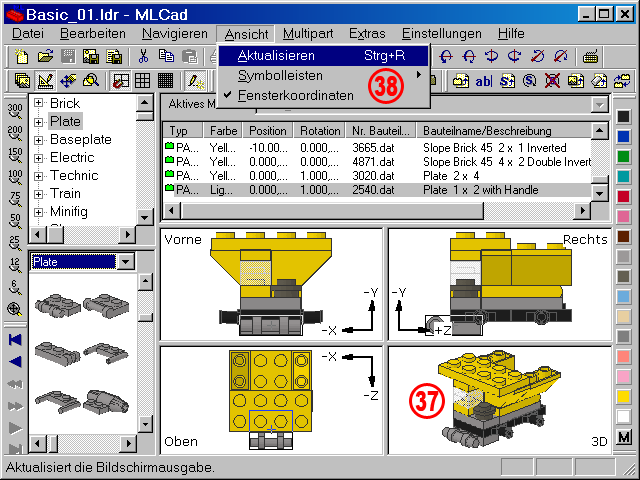Open the Multipart menu
The width and height of the screenshot is (640, 480).
(308, 33)
